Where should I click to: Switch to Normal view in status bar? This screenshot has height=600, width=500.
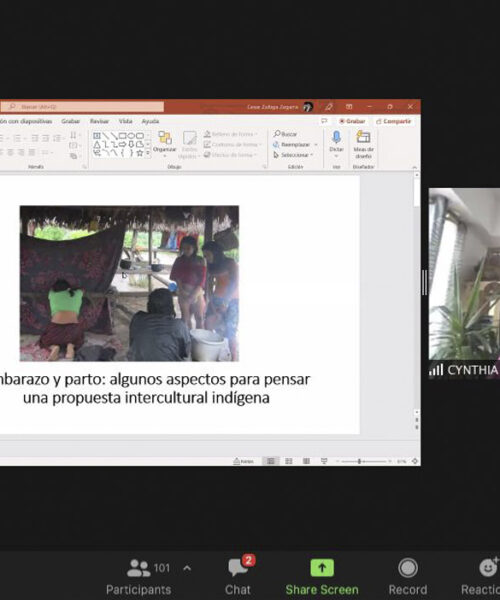(270, 461)
